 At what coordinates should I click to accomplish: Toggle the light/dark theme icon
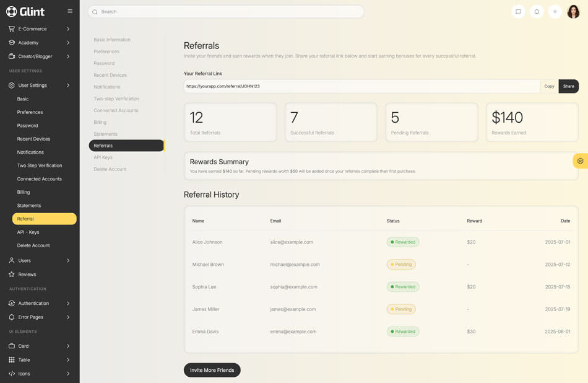(x=555, y=12)
